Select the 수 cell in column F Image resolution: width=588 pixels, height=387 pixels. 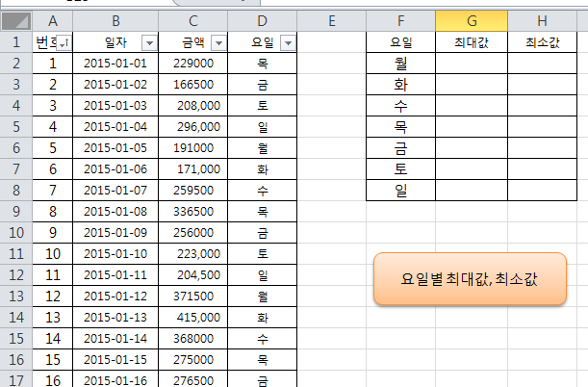tap(401, 106)
